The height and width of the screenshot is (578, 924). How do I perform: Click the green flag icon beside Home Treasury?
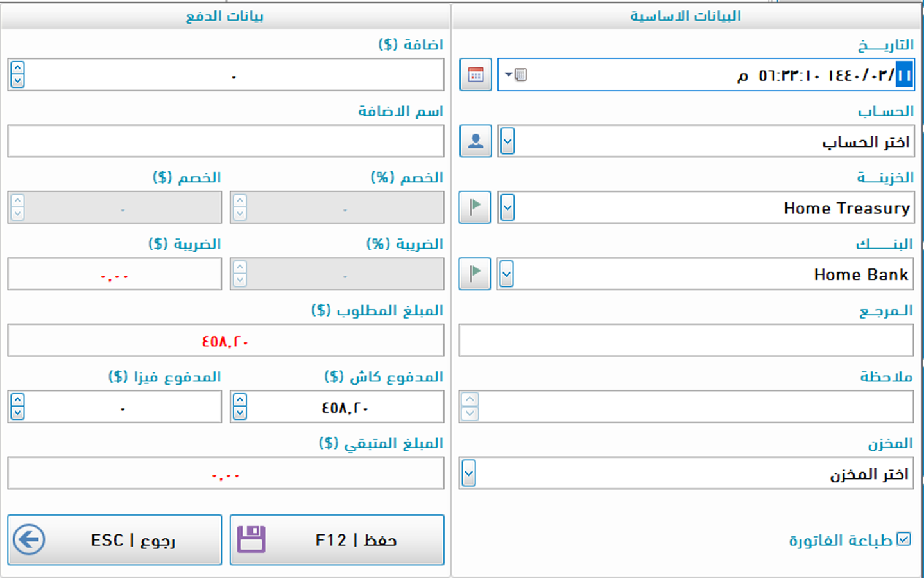coord(475,207)
